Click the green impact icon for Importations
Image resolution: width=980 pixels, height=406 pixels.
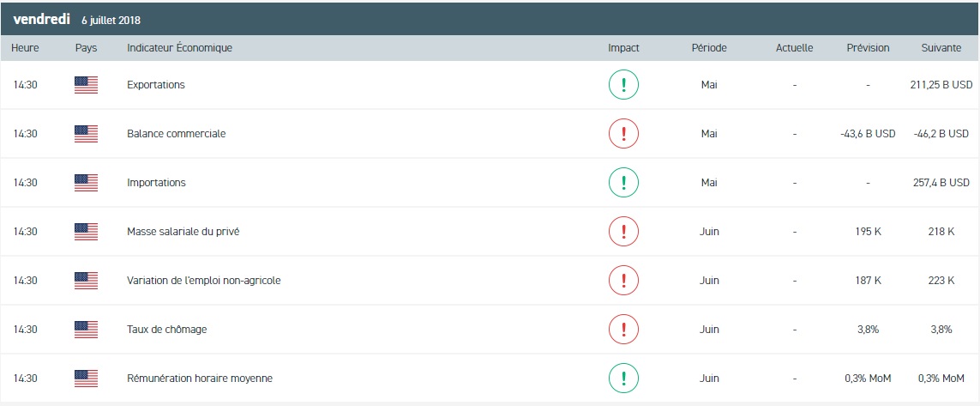623,182
